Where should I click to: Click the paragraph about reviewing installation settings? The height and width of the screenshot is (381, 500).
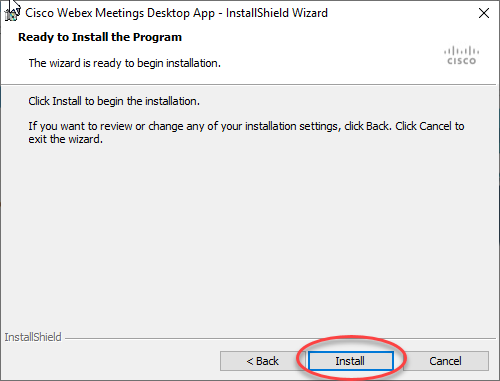tap(246, 133)
